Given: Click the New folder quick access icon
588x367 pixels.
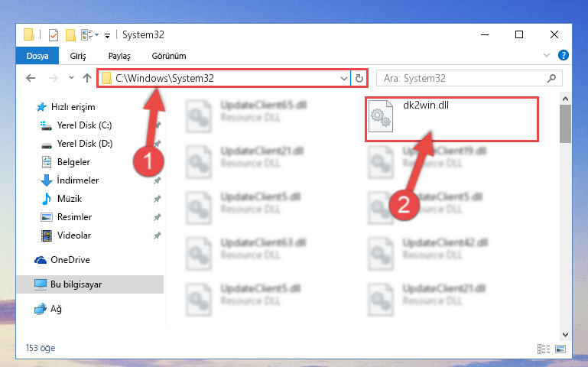Looking at the screenshot, I should [70, 35].
